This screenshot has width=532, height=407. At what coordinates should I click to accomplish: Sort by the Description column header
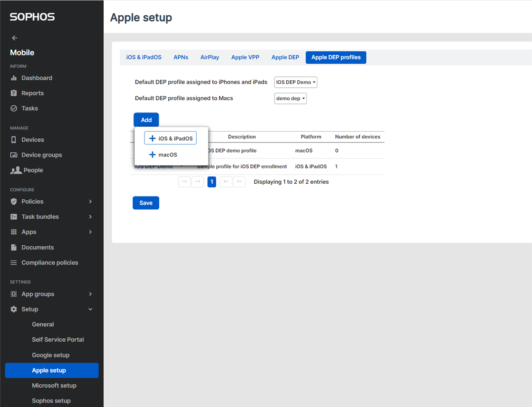(242, 137)
